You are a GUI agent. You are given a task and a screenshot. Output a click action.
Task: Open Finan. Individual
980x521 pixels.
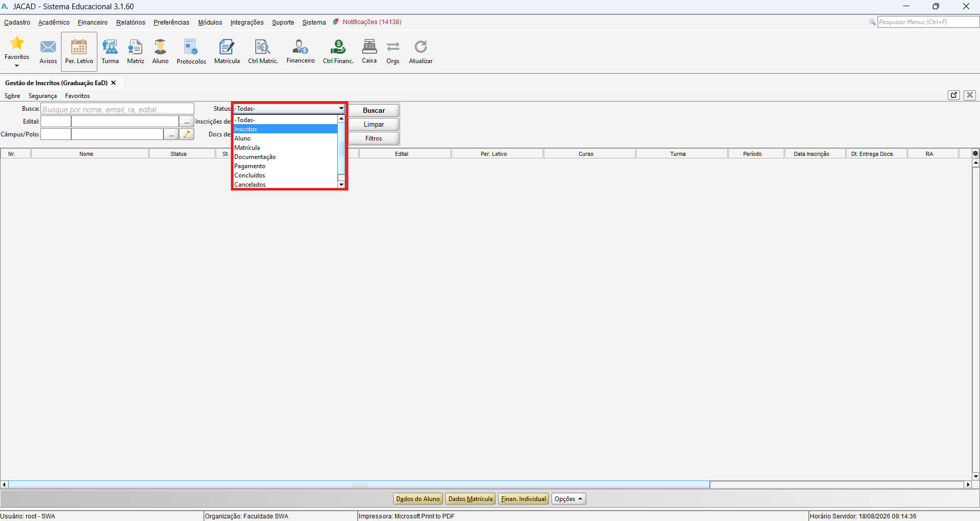523,499
